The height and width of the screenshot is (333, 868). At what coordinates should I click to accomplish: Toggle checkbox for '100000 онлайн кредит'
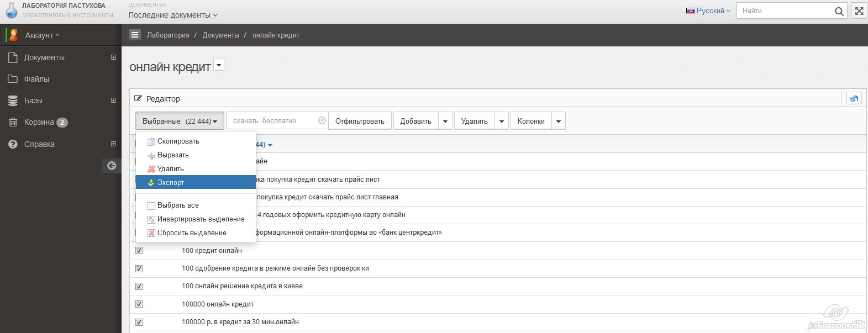click(139, 304)
